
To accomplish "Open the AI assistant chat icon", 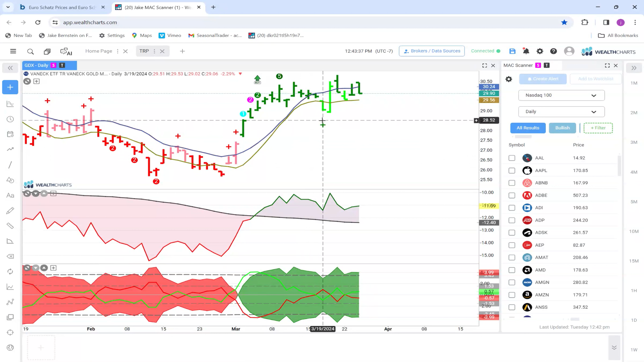I will point(66,51).
